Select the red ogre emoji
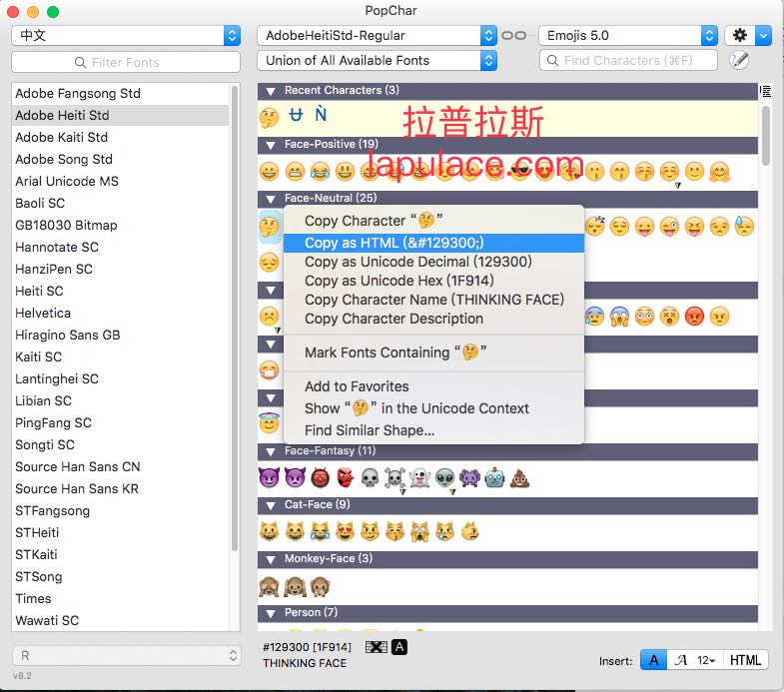The width and height of the screenshot is (784, 692). [320, 478]
